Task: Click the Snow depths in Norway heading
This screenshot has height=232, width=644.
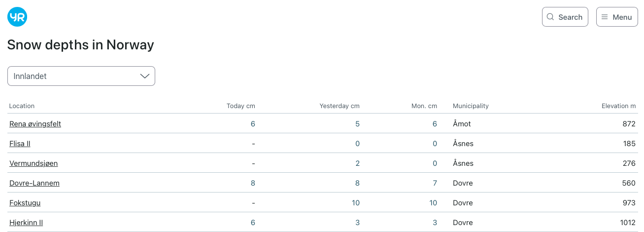Action: coord(81,45)
